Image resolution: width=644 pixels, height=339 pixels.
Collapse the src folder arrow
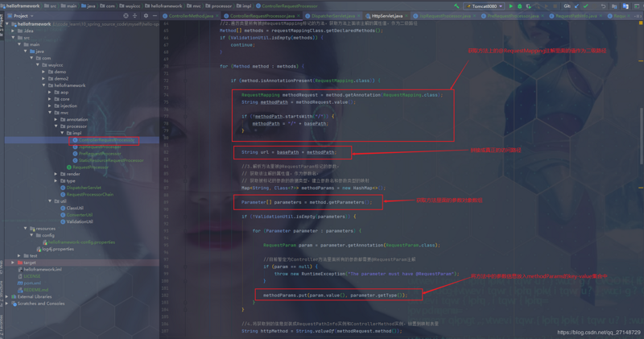(x=14, y=37)
